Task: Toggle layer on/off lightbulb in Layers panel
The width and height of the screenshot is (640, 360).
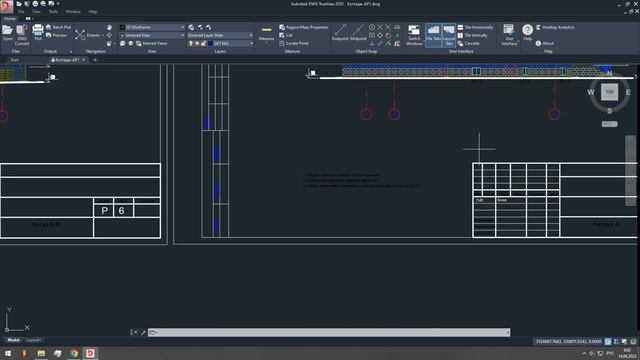Action: coord(191,43)
